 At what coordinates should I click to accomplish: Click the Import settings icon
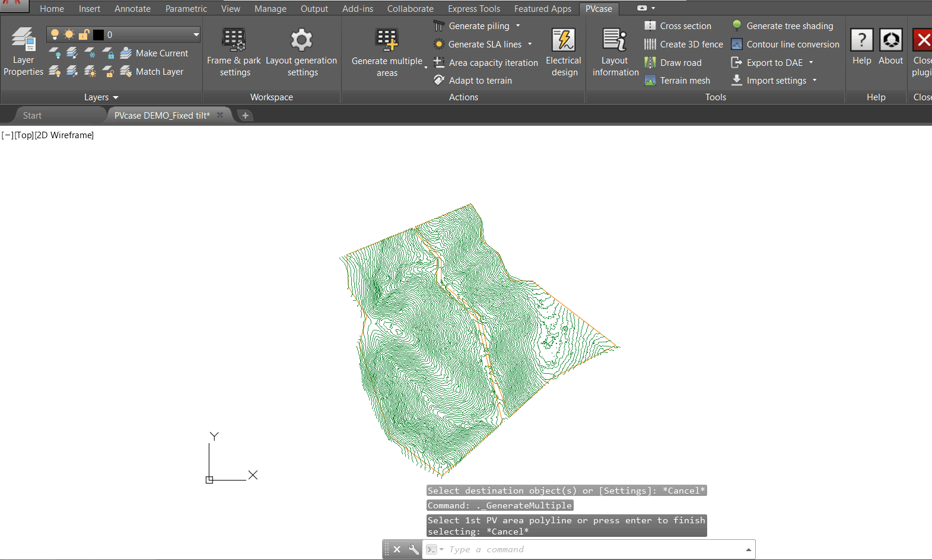(737, 79)
